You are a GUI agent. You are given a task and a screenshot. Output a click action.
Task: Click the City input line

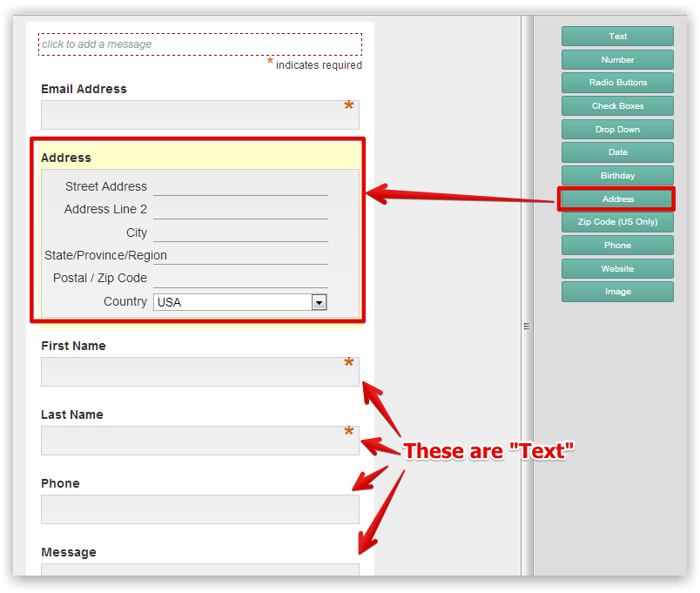coord(240,232)
